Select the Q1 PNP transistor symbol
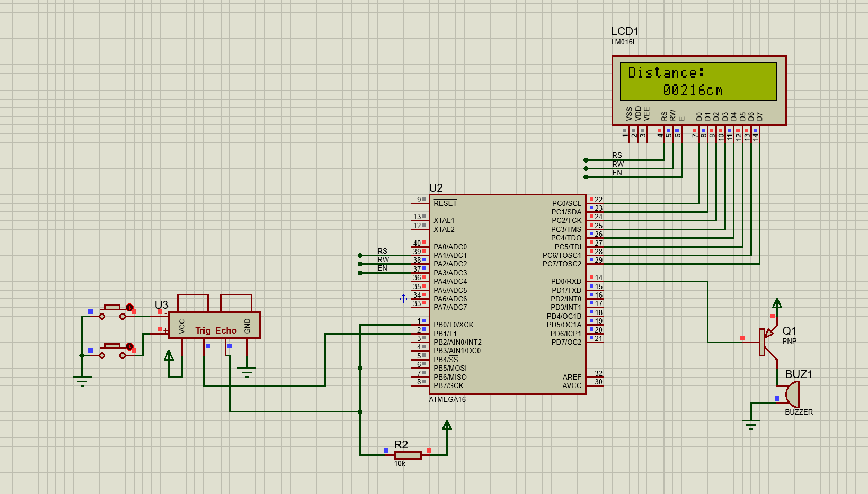The height and width of the screenshot is (494, 868). (x=768, y=342)
